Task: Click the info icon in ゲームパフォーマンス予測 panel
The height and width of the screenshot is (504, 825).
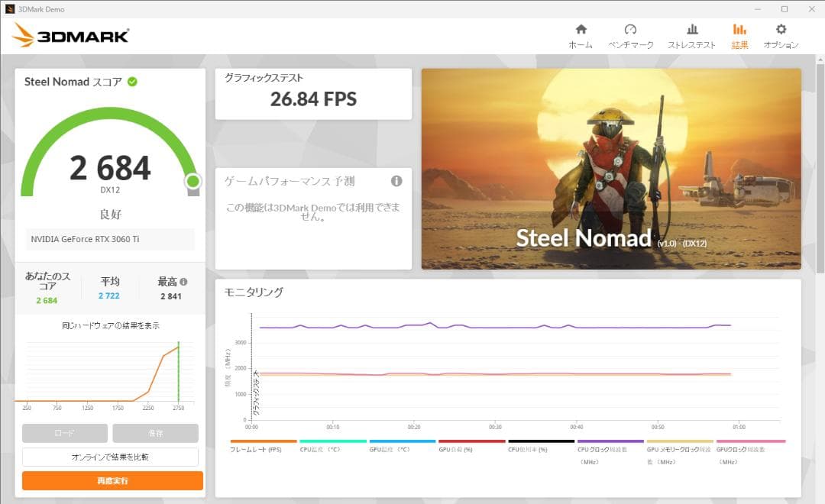Action: point(395,181)
